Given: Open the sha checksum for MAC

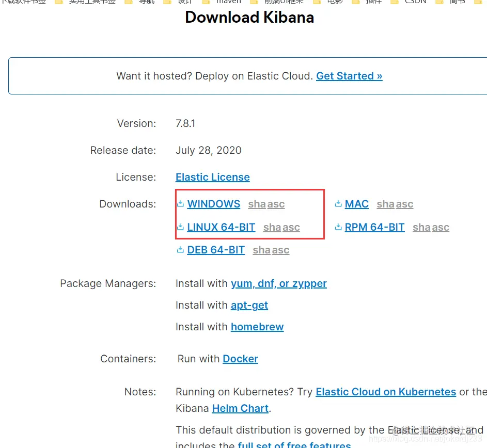Looking at the screenshot, I should (x=385, y=204).
